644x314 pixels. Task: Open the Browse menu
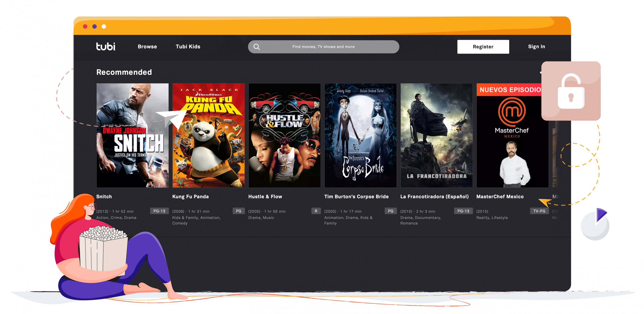(147, 46)
